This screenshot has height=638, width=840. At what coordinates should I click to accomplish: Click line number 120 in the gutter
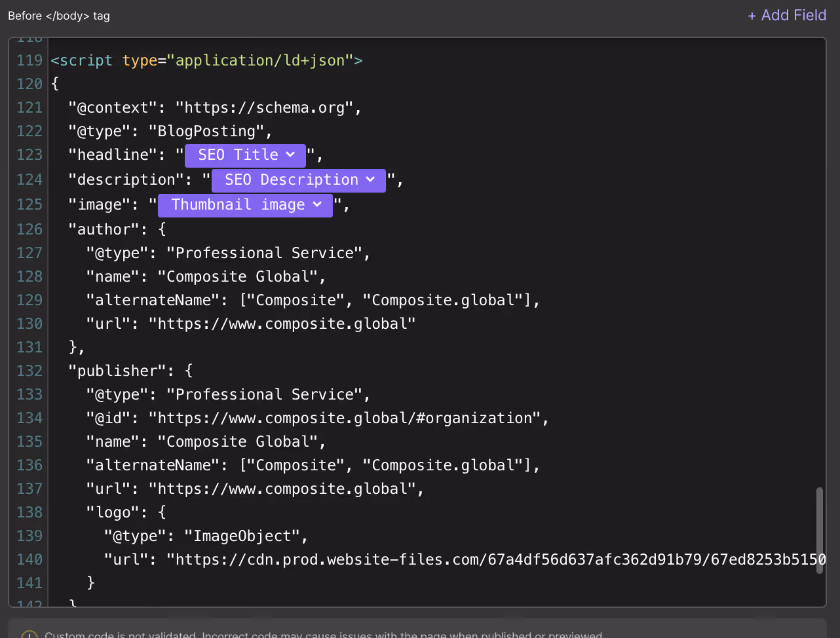pyautogui.click(x=29, y=84)
